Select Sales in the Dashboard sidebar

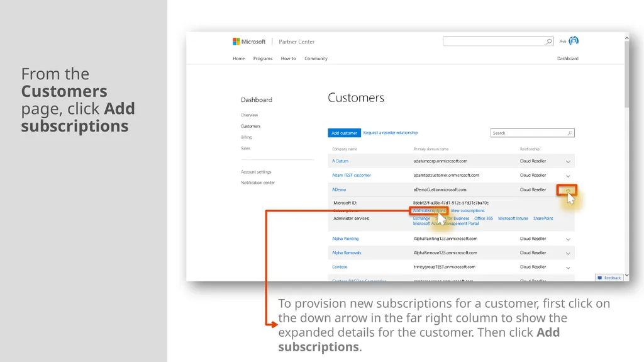coord(245,148)
